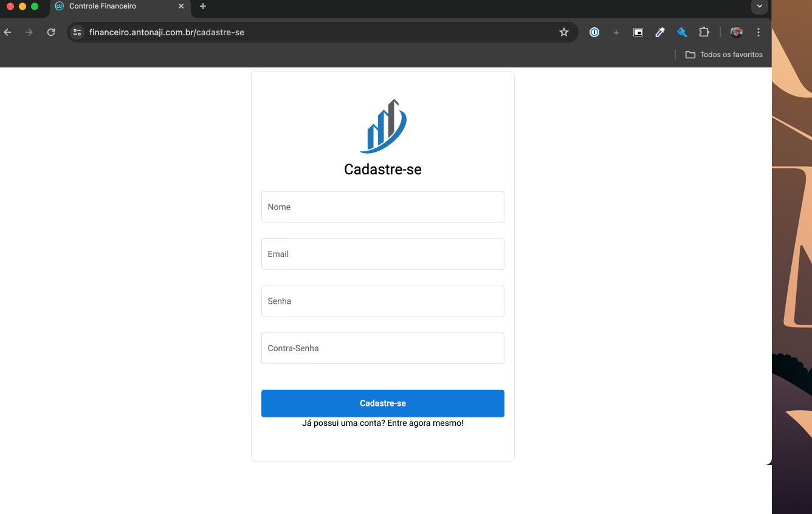Open 'Já possui uma conta? Entre agora mesmo!' link
This screenshot has height=514, width=812.
pos(383,423)
